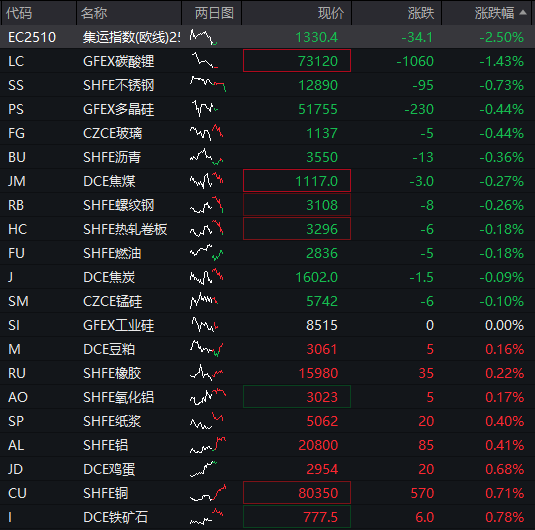Select DCE焦煤 row name

(x=109, y=181)
